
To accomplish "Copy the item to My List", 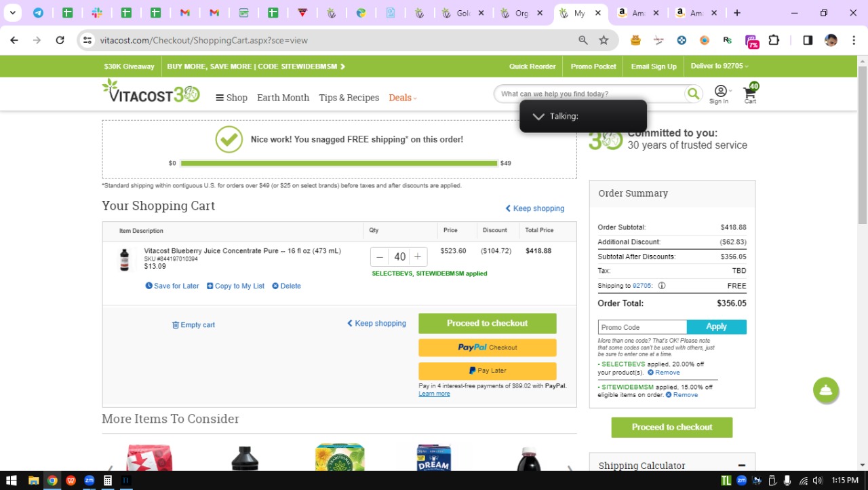I will point(235,286).
